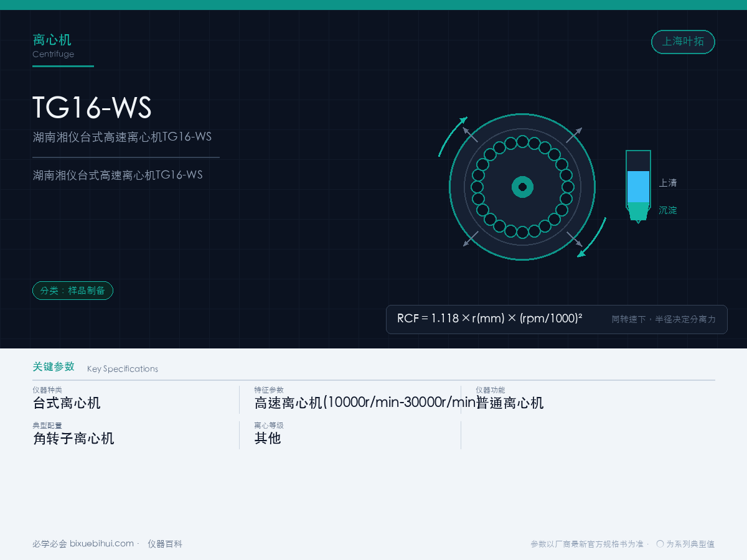This screenshot has width=747, height=560.
Task: Open bixuebihui.com footer link
Action: tap(101, 544)
